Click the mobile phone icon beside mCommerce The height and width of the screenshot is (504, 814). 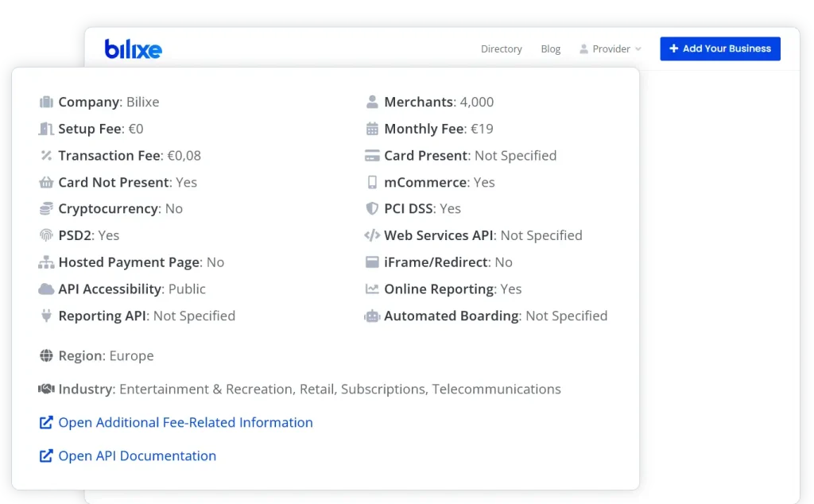[x=372, y=182]
